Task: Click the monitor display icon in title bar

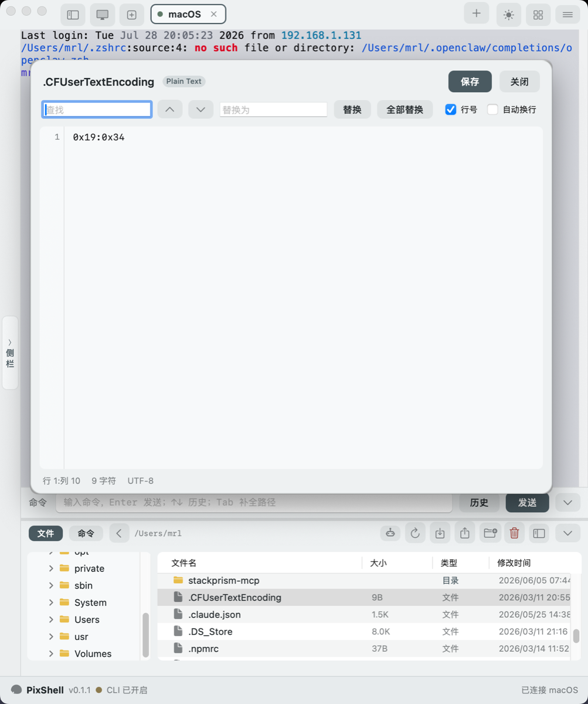Action: pos(102,15)
